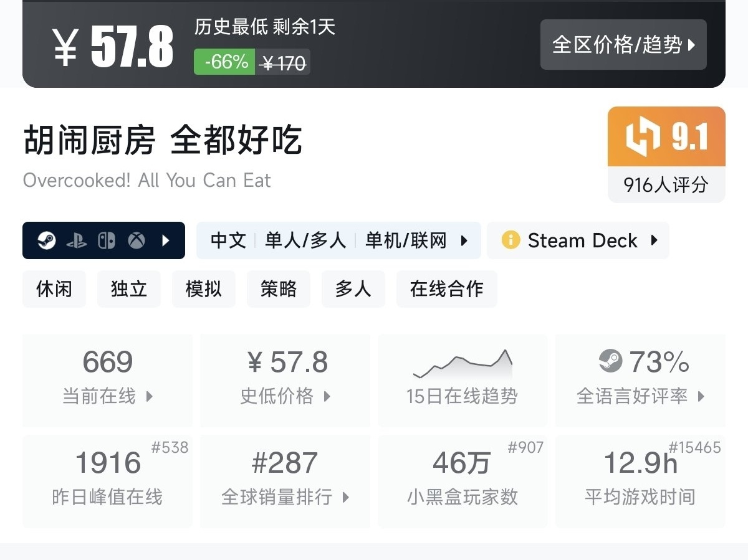This screenshot has height=560, width=748.
Task: Open 全语言好评率 review rating details
Action: 640,380
